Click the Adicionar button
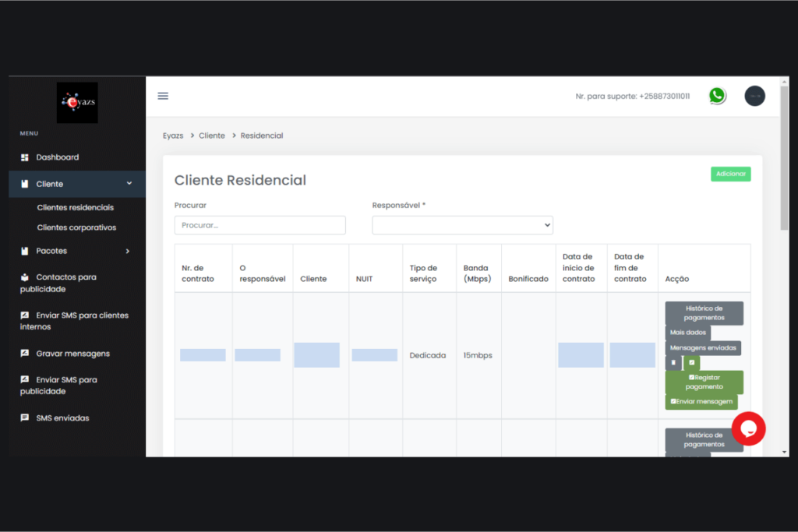 [x=730, y=174]
